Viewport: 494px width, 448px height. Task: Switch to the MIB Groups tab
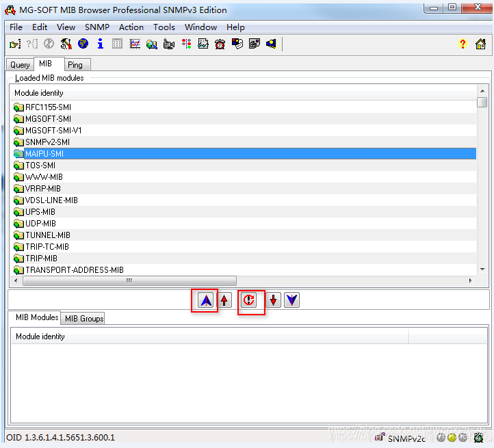[84, 319]
